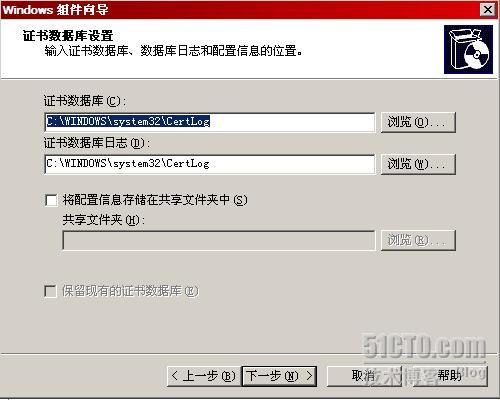The height and width of the screenshot is (400, 500).
Task: Click the 证书数据库设置 heading text
Action: [68, 35]
